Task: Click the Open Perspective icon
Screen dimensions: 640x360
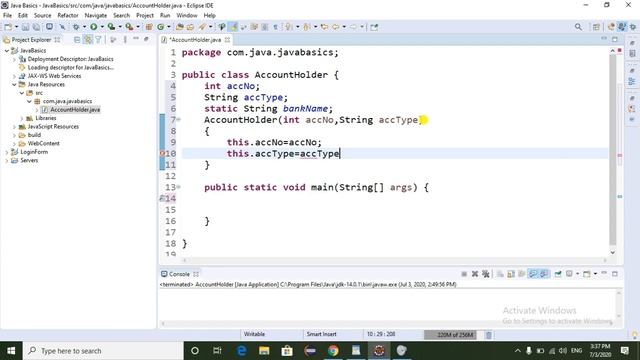Action: [596, 27]
